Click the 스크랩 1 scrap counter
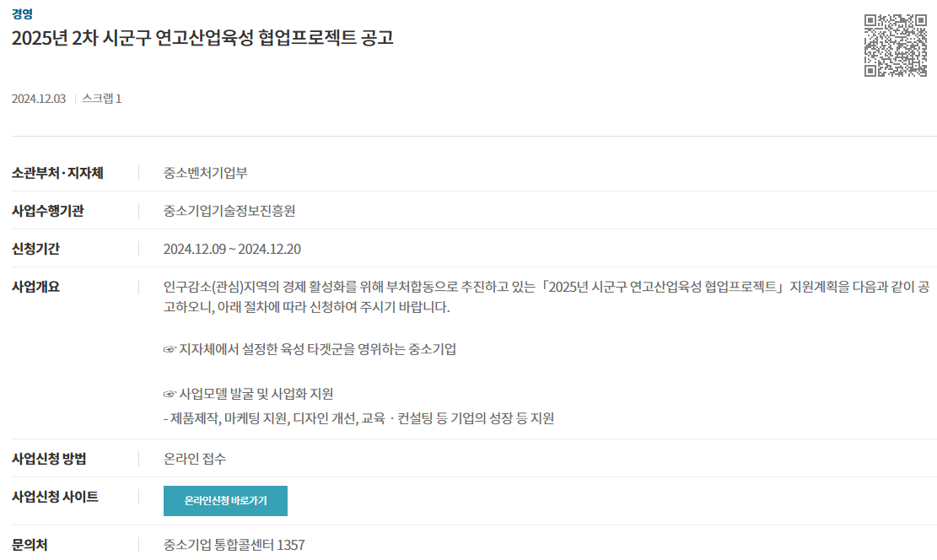The height and width of the screenshot is (560, 937). click(x=101, y=99)
